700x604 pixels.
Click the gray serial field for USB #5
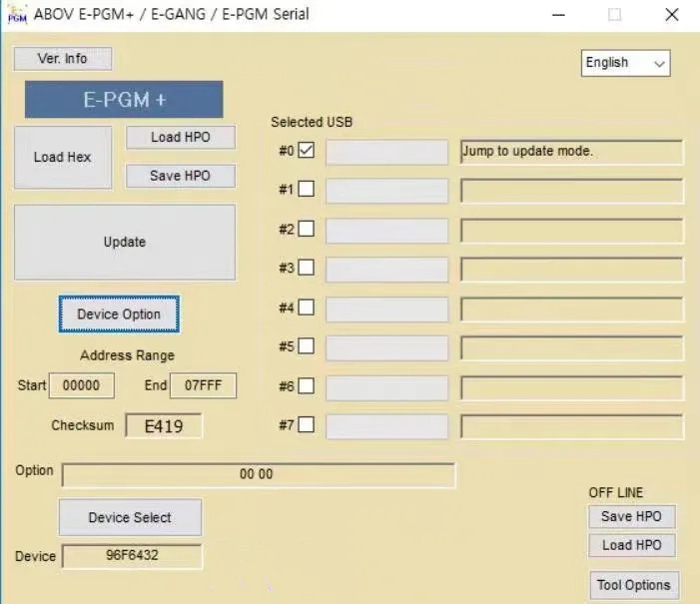386,348
